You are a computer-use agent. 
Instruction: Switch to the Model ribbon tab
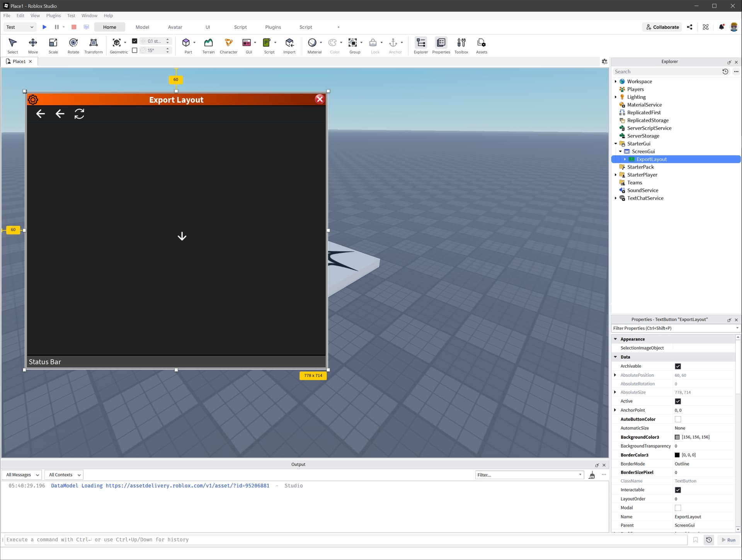(x=142, y=27)
